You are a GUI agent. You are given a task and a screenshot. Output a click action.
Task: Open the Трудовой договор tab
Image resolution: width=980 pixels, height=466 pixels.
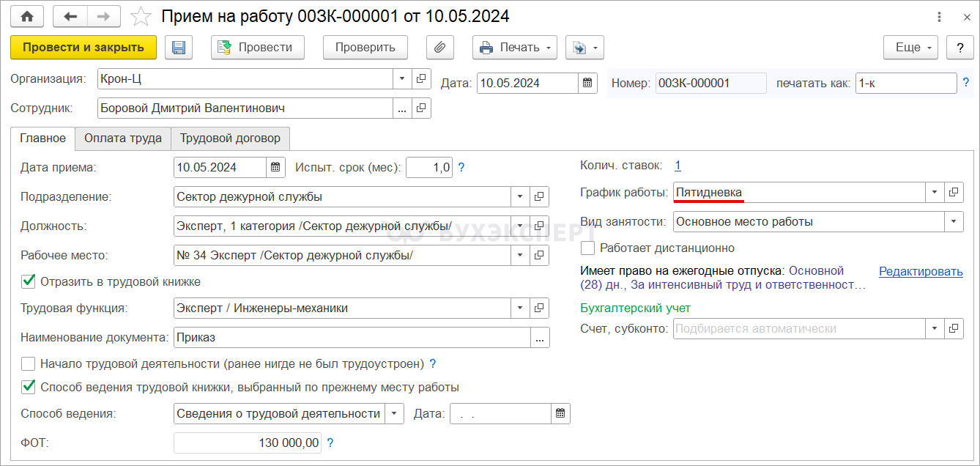230,138
